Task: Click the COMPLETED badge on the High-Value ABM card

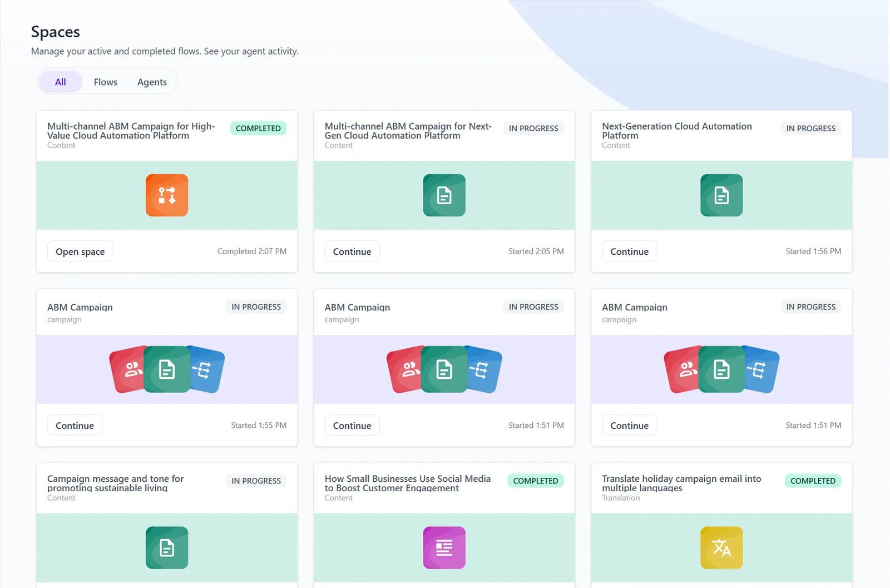Action: click(x=258, y=129)
